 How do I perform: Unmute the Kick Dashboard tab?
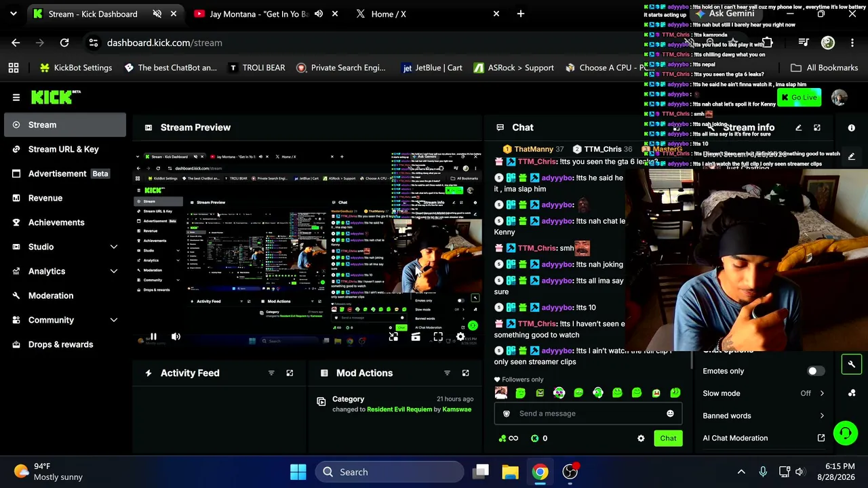pos(157,14)
